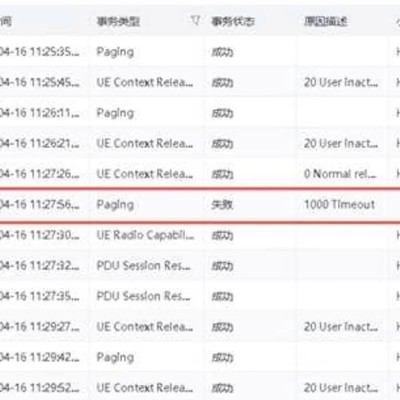The width and height of the screenshot is (400, 400).
Task: Click 成功 status in the 11:26:11 row
Action: [x=222, y=113]
